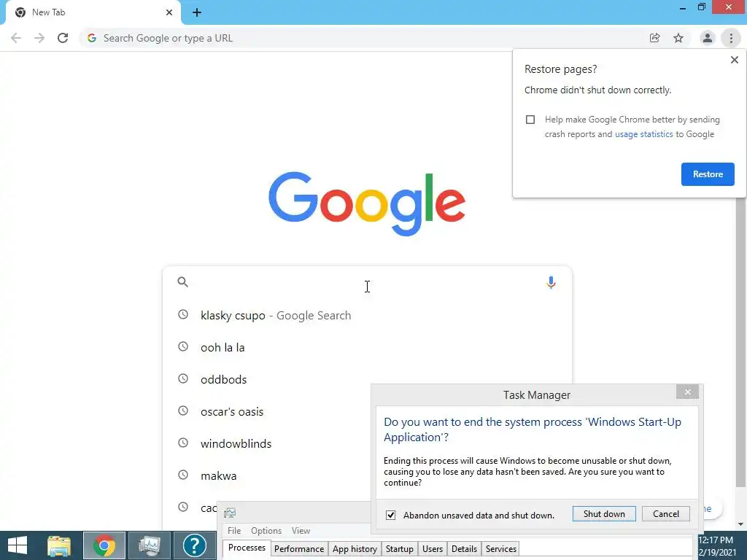Select the makwa suggestion
747x560 pixels.
267,475
